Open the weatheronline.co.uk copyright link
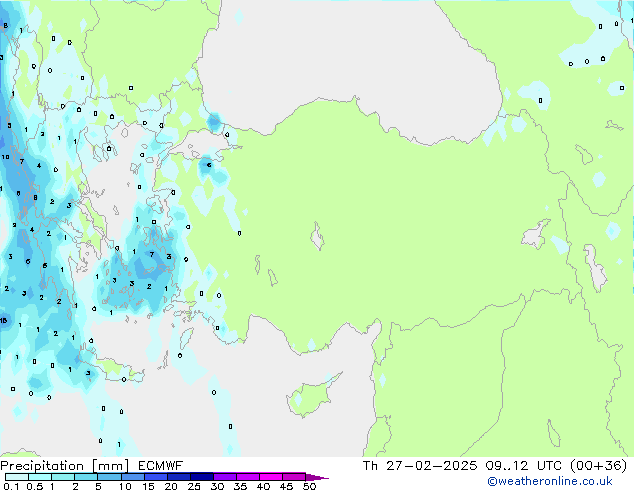634x490 pixels. [550, 481]
